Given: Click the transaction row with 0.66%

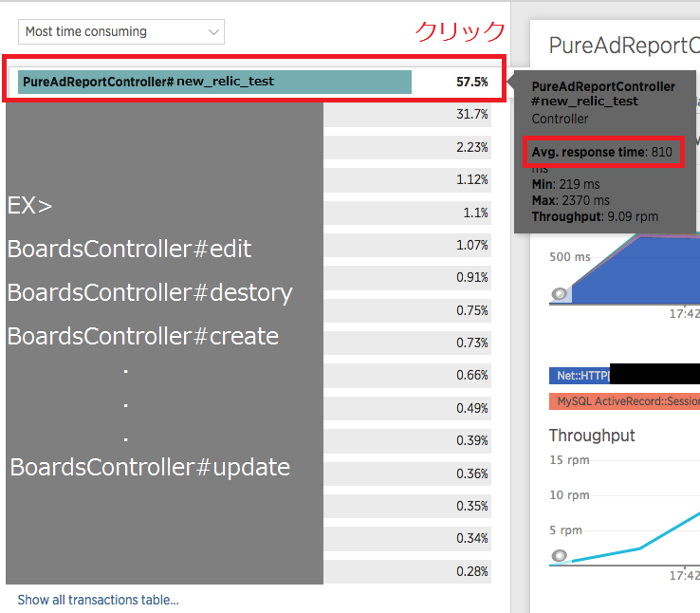Looking at the screenshot, I should click(x=408, y=375).
